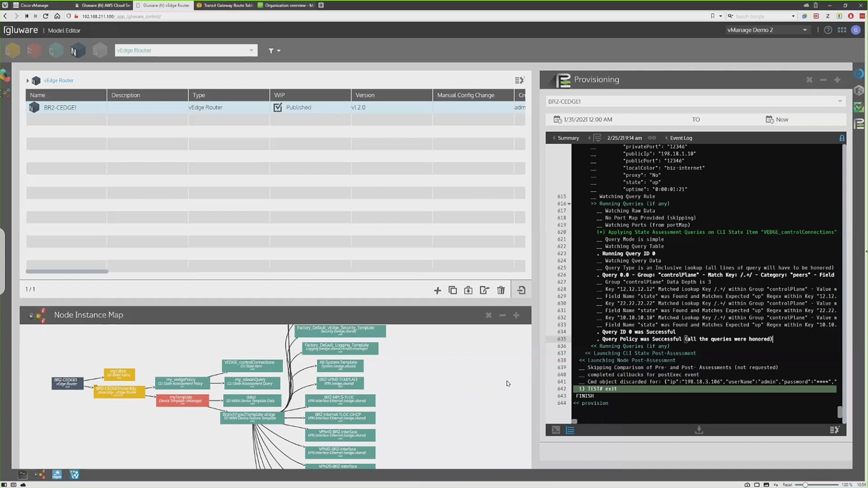
Task: Switch to the Event Log tab
Action: [x=680, y=138]
